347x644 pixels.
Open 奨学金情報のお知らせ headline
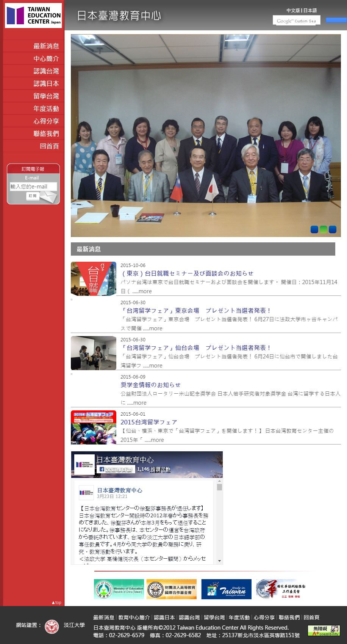[151, 385]
